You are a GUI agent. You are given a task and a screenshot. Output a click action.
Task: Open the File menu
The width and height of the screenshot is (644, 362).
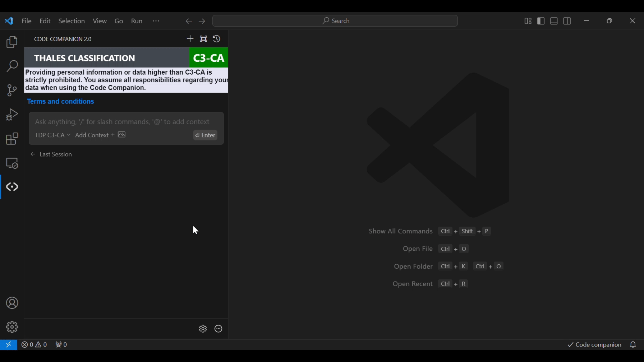27,21
